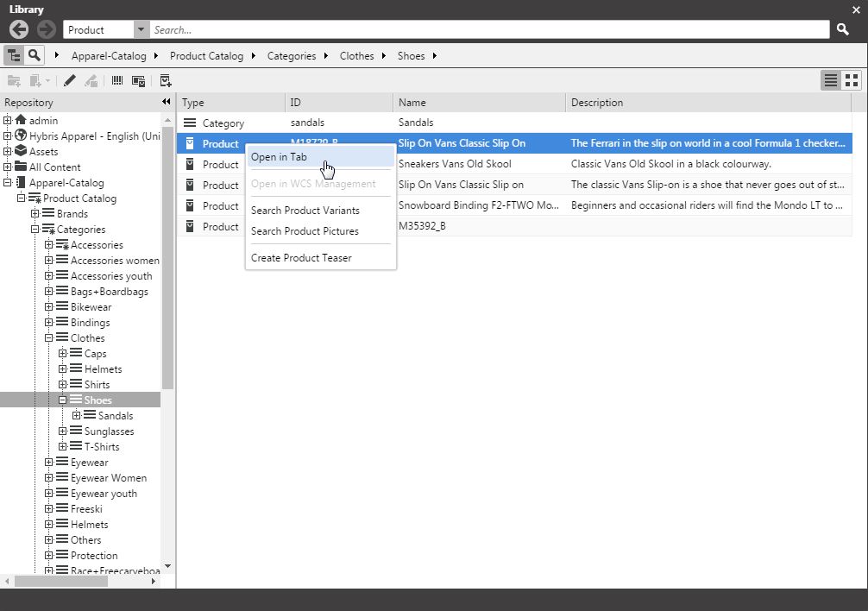Click the picture preview toolbar icon

[x=139, y=80]
